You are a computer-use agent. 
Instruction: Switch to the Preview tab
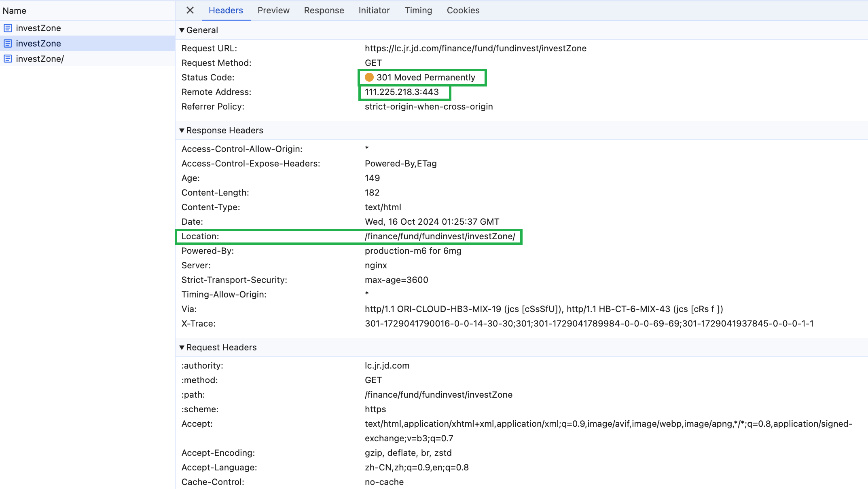point(273,11)
